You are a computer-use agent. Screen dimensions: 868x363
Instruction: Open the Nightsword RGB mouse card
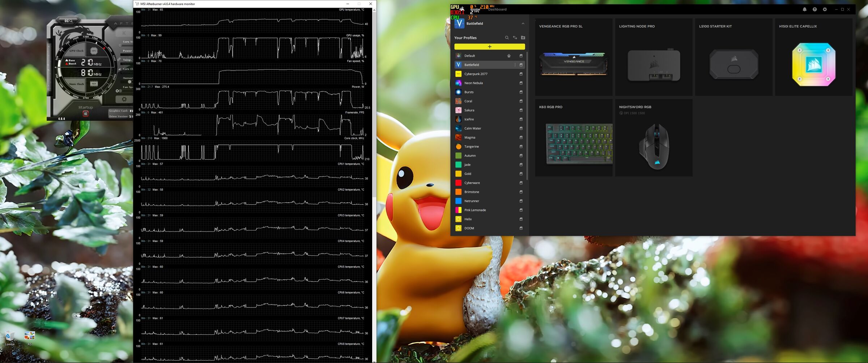tap(654, 138)
